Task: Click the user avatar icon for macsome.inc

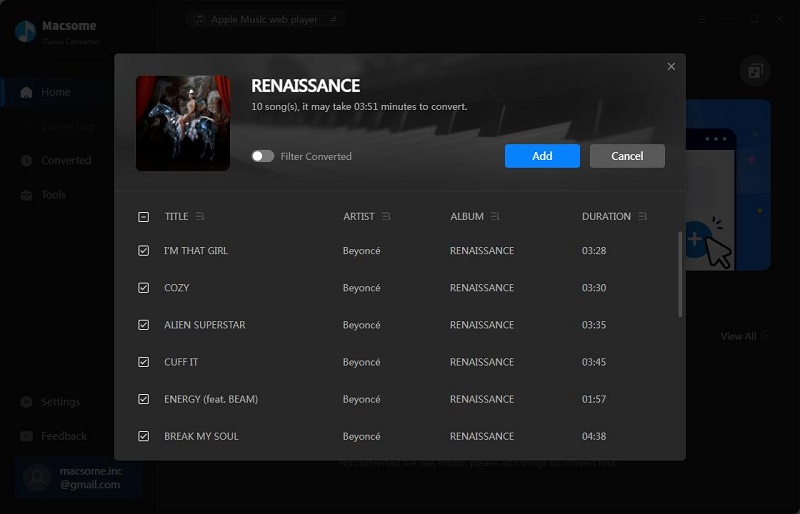Action: [x=37, y=477]
